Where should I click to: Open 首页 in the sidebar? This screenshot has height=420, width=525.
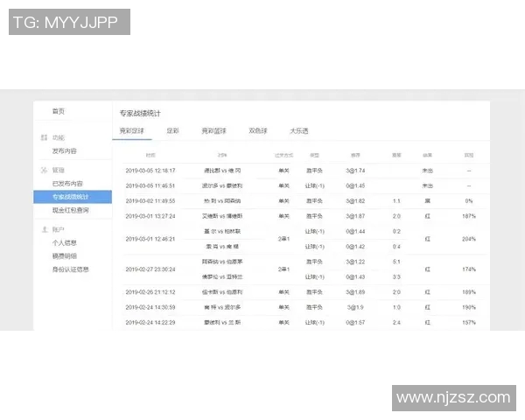click(x=58, y=112)
